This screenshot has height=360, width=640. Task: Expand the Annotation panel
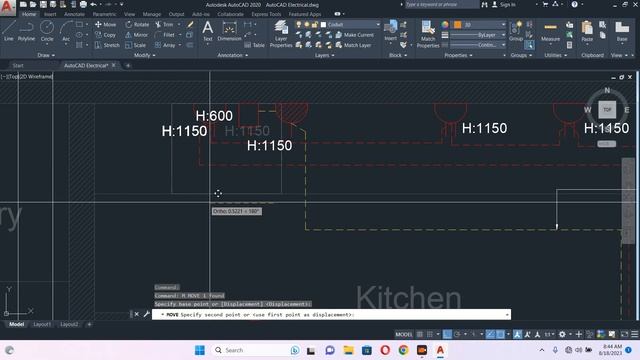click(x=233, y=55)
